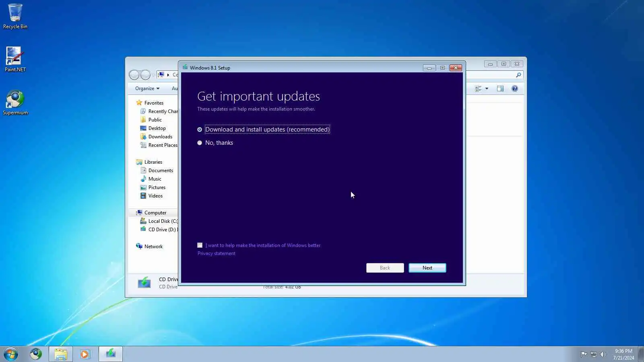Image resolution: width=644 pixels, height=362 pixels.
Task: Minimize the Windows 8.1 Setup window
Action: tap(429, 68)
